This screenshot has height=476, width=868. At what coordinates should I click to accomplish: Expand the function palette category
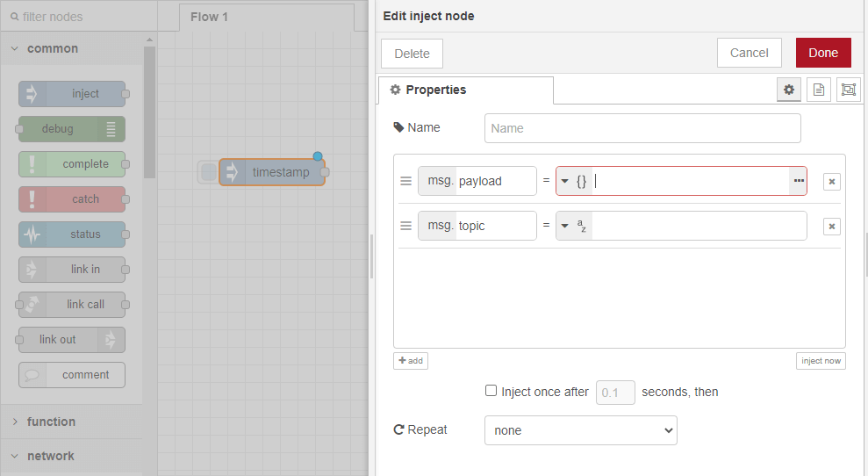[x=51, y=422]
